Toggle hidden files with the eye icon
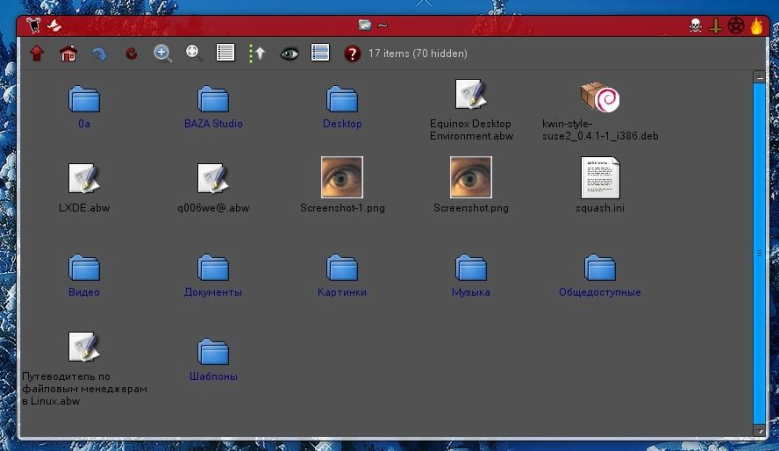This screenshot has height=451, width=779. coord(289,54)
